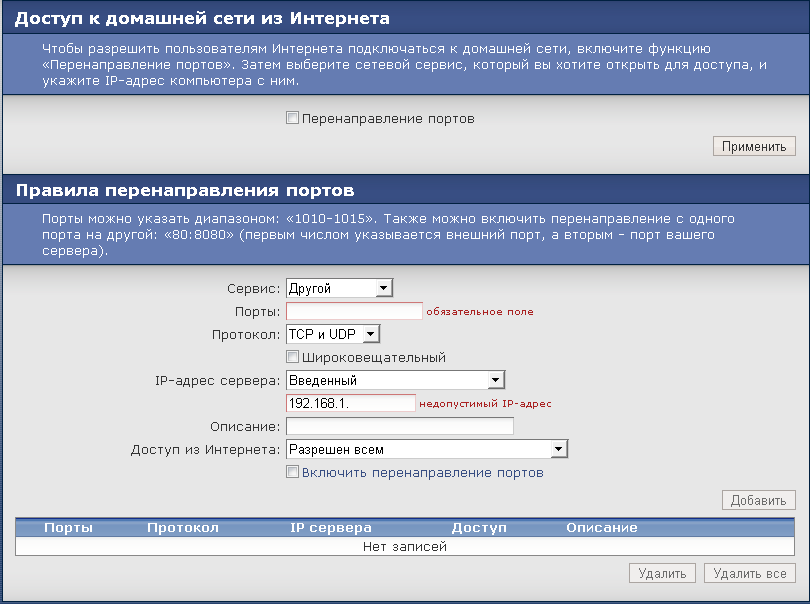Toggle the Широковещательный checkbox
The image size is (810, 604).
pyautogui.click(x=293, y=357)
